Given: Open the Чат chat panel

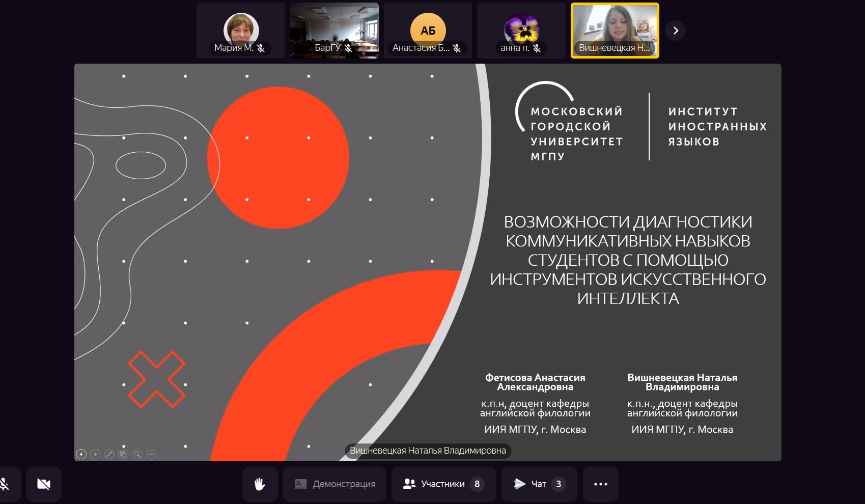Looking at the screenshot, I should click(539, 484).
